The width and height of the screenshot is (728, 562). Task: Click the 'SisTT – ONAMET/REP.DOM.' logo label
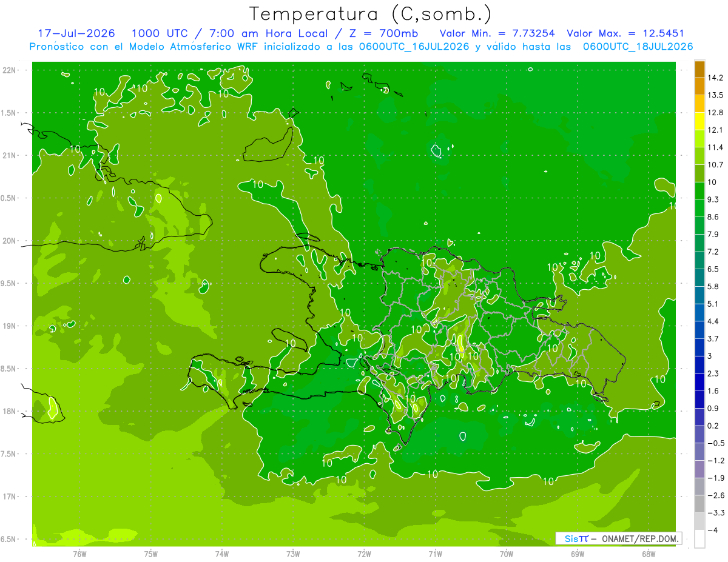pyautogui.click(x=619, y=538)
